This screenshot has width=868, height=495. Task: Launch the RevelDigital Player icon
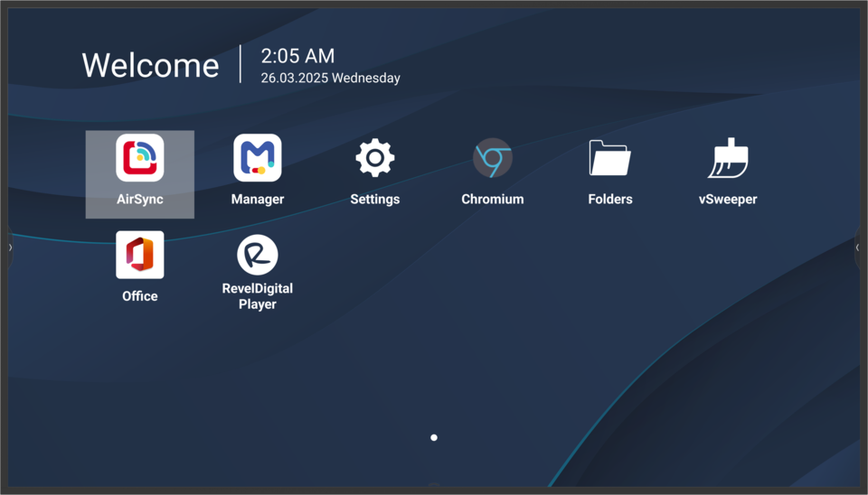coord(258,255)
